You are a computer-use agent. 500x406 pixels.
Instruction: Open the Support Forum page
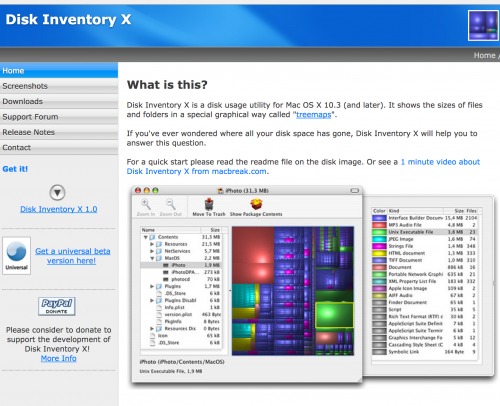tap(59, 117)
